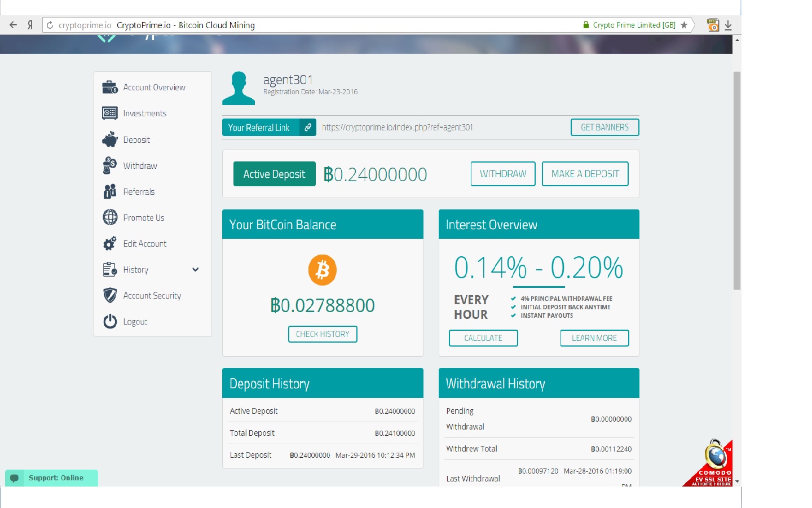Click the Your Referral Link label
This screenshot has height=508, width=812.
pyautogui.click(x=259, y=128)
